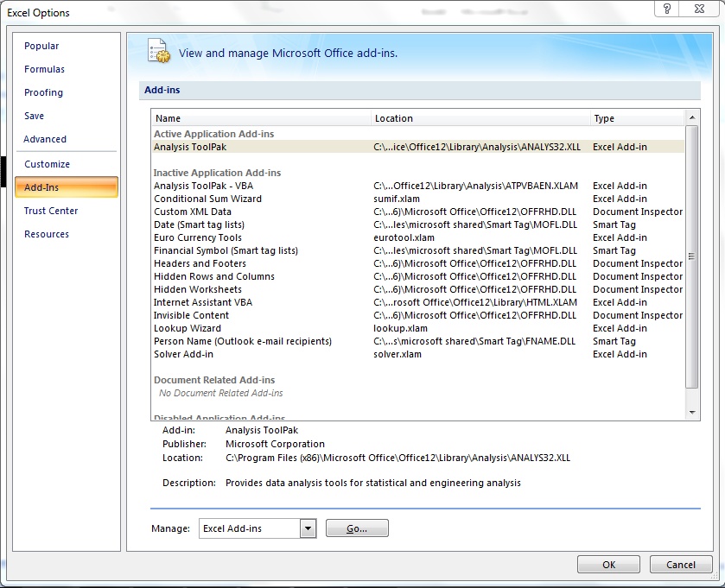Click the Location column header
This screenshot has width=725, height=588.
point(480,118)
